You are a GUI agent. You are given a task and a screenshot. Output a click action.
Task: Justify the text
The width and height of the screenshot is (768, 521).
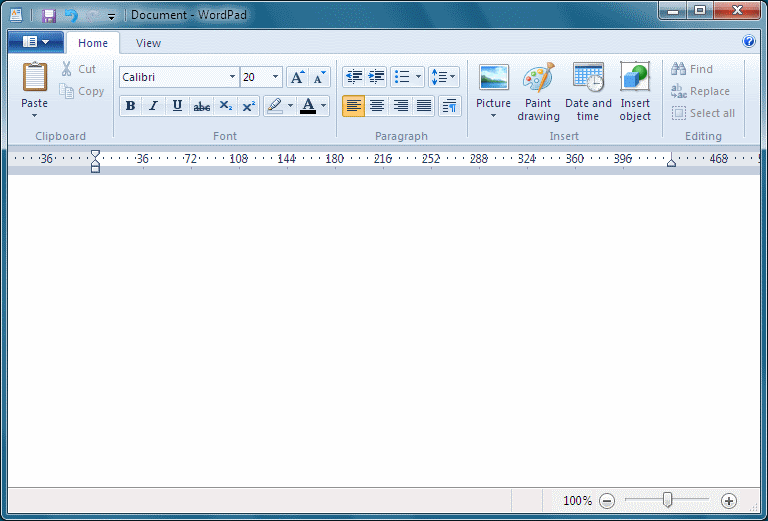tap(424, 106)
